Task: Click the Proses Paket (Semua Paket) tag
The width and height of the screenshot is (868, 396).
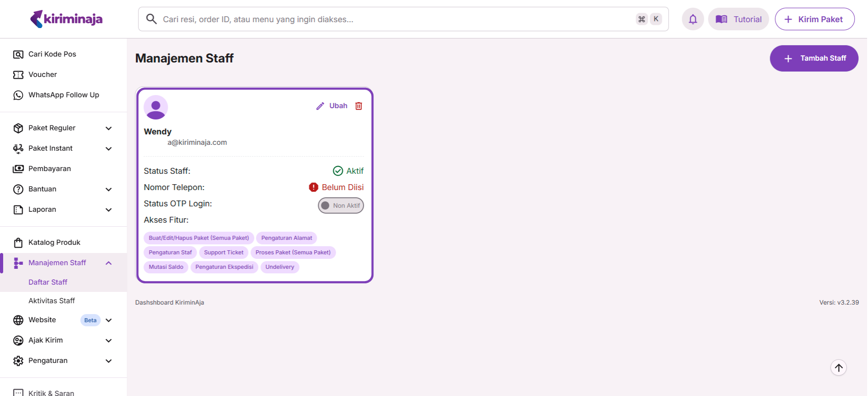Action: pyautogui.click(x=293, y=253)
